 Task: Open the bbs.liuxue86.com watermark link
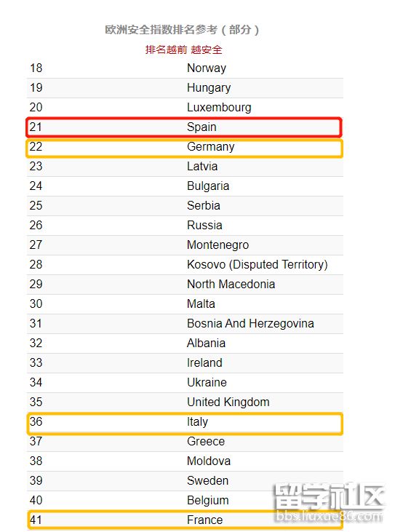(329, 517)
